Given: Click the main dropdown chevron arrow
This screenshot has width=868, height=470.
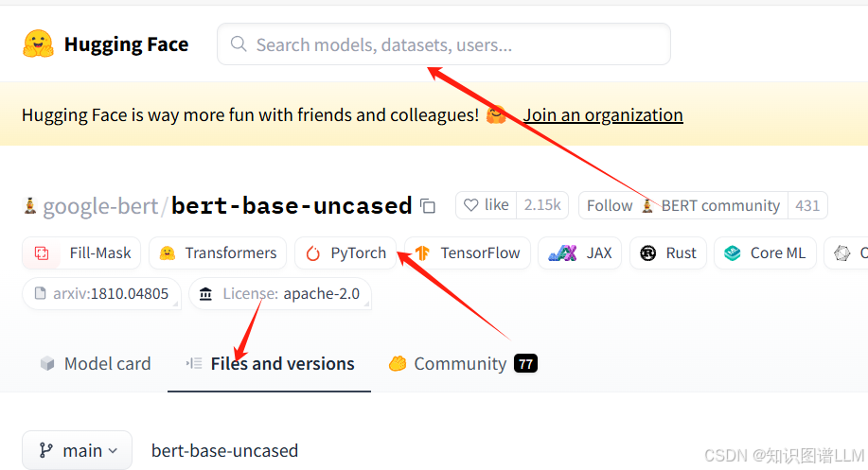Looking at the screenshot, I should [x=113, y=451].
